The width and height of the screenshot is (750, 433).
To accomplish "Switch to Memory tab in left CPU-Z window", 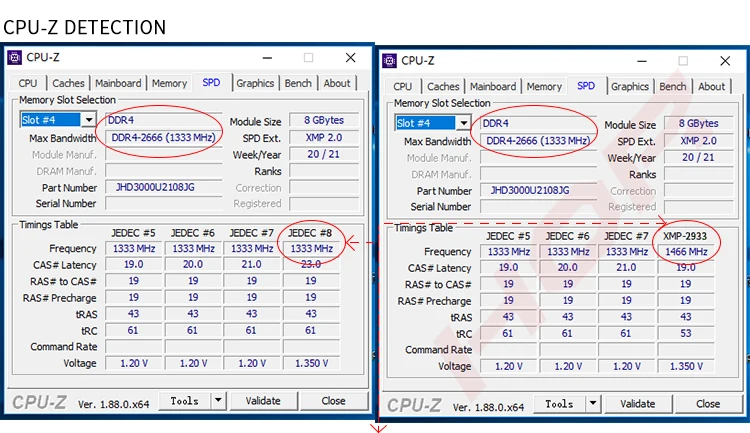I will [x=169, y=83].
